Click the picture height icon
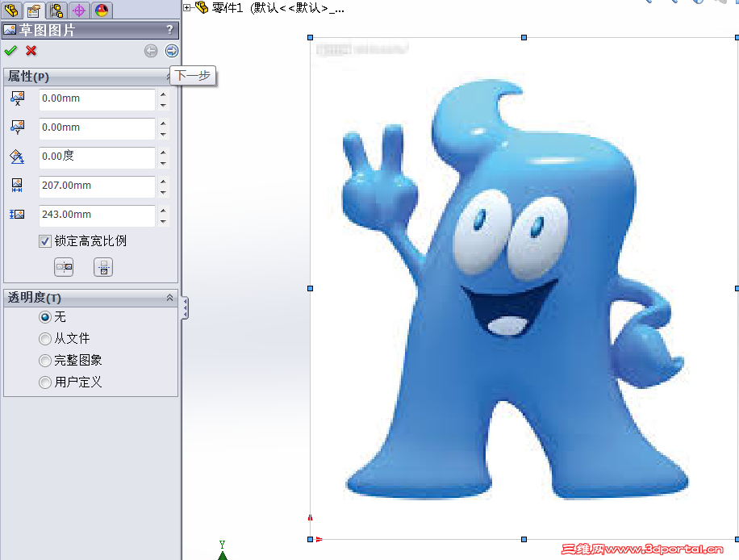This screenshot has width=739, height=560. (x=17, y=215)
